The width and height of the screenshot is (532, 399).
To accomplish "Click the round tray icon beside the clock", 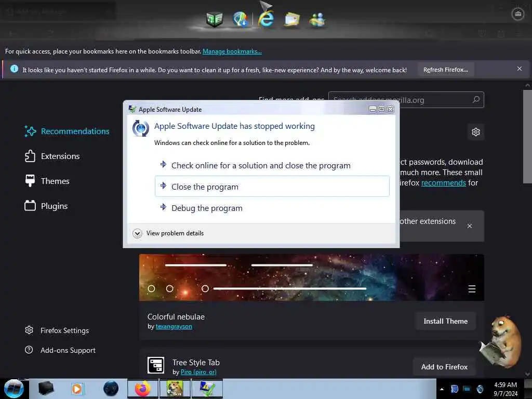I will point(480,389).
